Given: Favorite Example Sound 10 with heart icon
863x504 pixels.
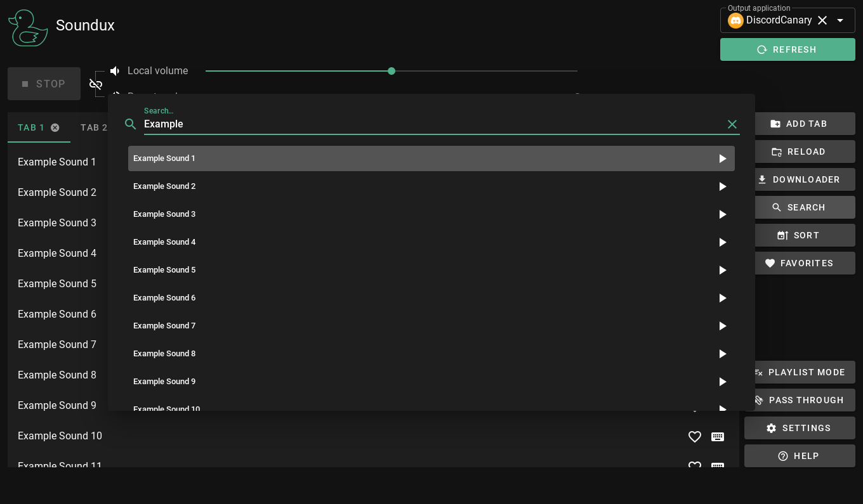Looking at the screenshot, I should pyautogui.click(x=695, y=436).
